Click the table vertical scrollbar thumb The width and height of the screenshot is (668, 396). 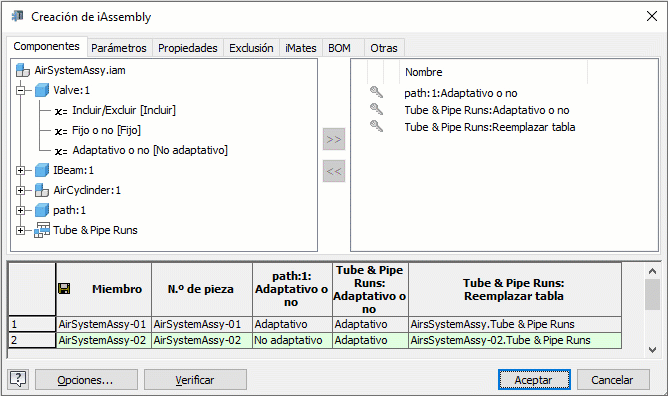tap(652, 295)
